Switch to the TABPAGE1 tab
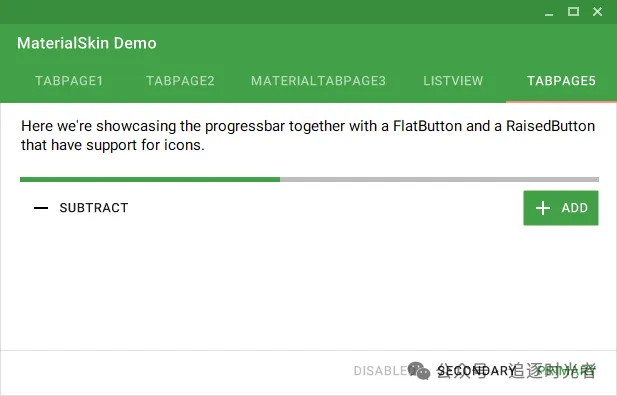The width and height of the screenshot is (617, 396). [69, 81]
